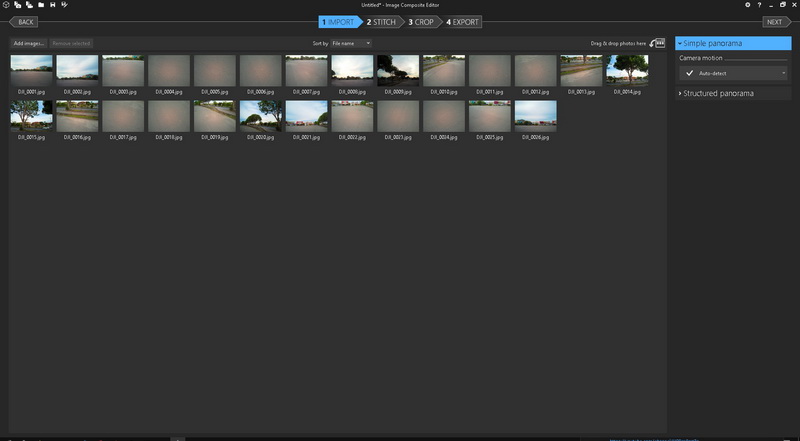The image size is (800, 441).
Task: Open the settings gear icon
Action: [747, 5]
